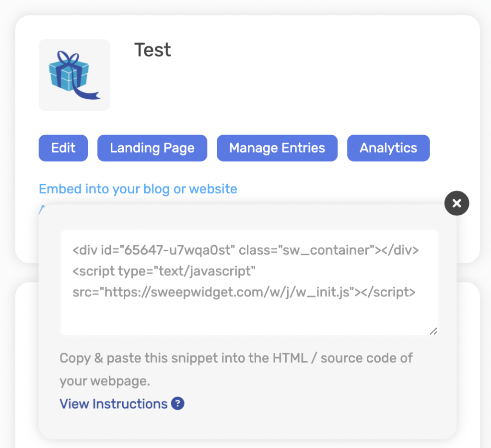Viewport: 491px width, 448px height.
Task: Click the textarea resize handle corner
Action: (433, 331)
